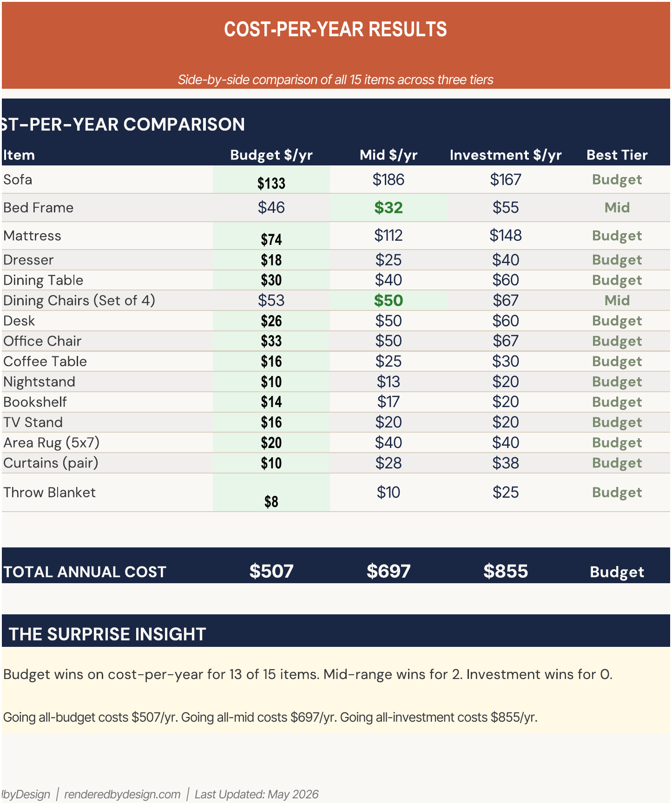Click the Curtains (pair) mid value $28
This screenshot has height=803, width=672.
coord(389,463)
